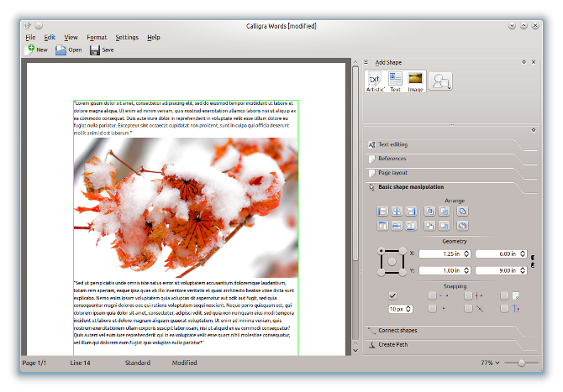The width and height of the screenshot is (563, 392).
Task: Select the Image shape icon
Action: pos(415,81)
